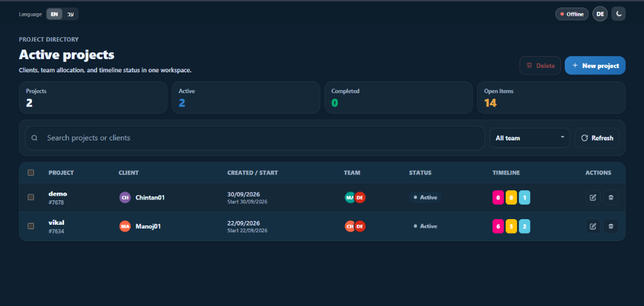
Task: Click the demo project name
Action: pos(58,194)
